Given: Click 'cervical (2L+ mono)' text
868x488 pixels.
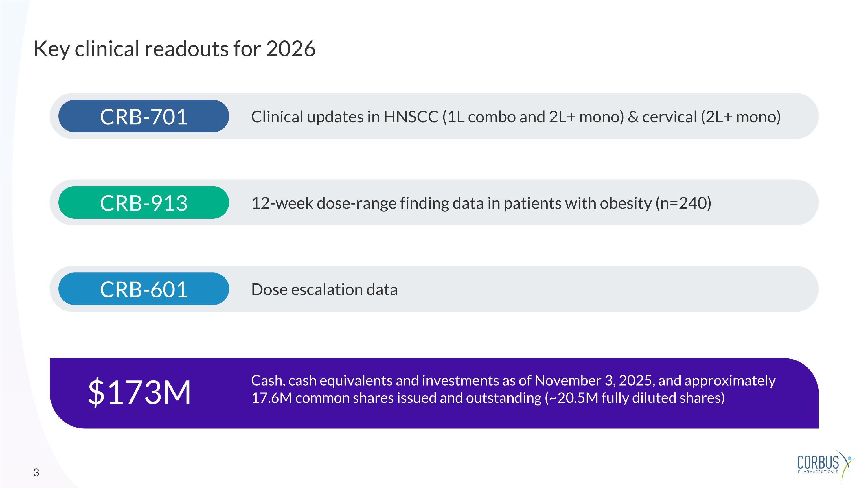Looking at the screenshot, I should coord(711,117).
